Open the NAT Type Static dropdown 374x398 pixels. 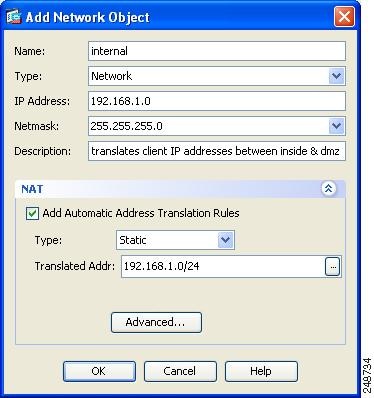pos(225,240)
